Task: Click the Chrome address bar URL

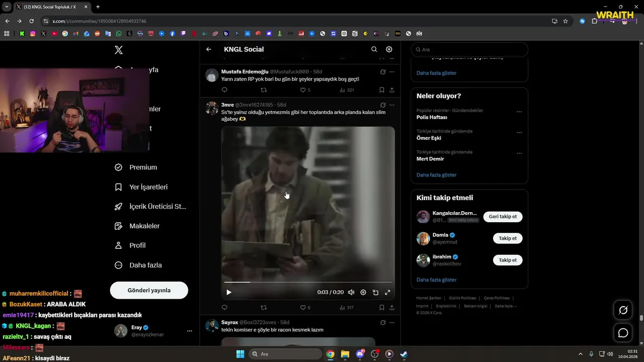Action: coord(99,21)
